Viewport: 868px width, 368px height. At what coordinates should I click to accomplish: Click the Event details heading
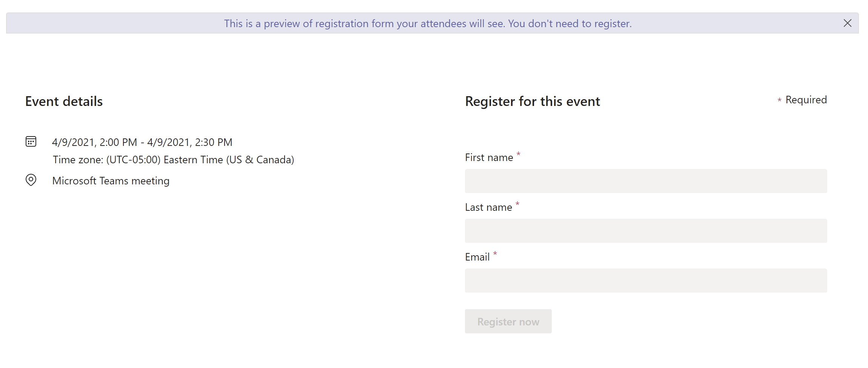[64, 101]
